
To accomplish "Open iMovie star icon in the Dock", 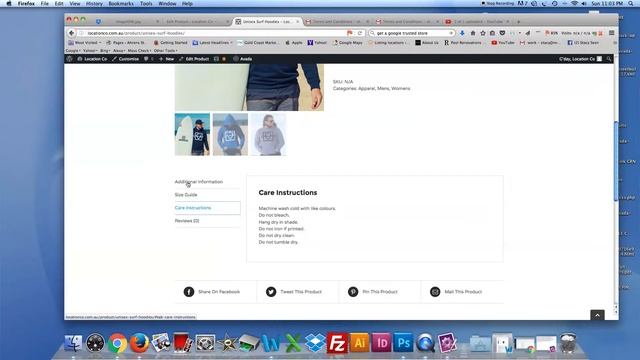I will [x=227, y=343].
